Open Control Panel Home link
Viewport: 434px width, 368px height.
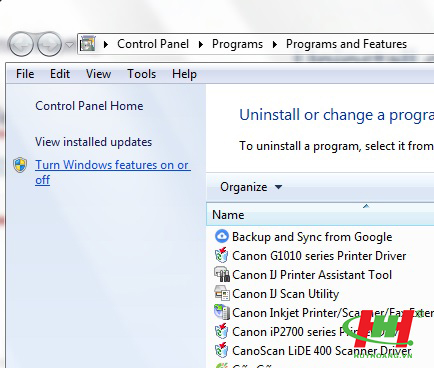[89, 106]
